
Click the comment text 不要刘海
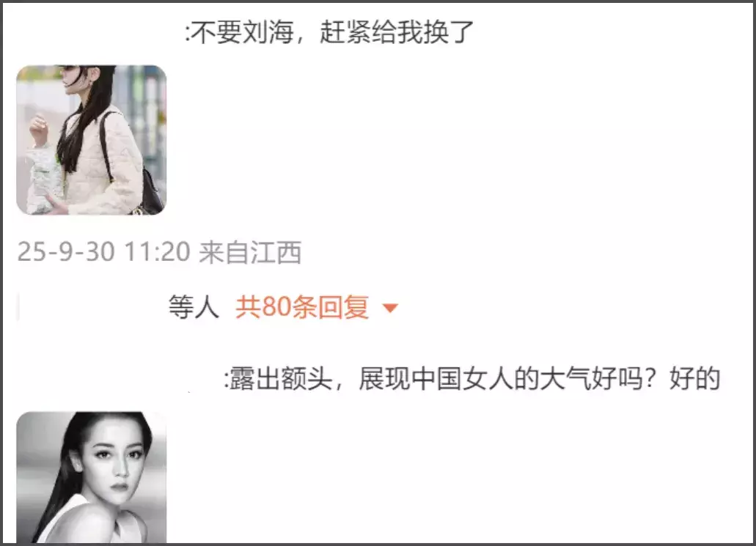click(244, 32)
